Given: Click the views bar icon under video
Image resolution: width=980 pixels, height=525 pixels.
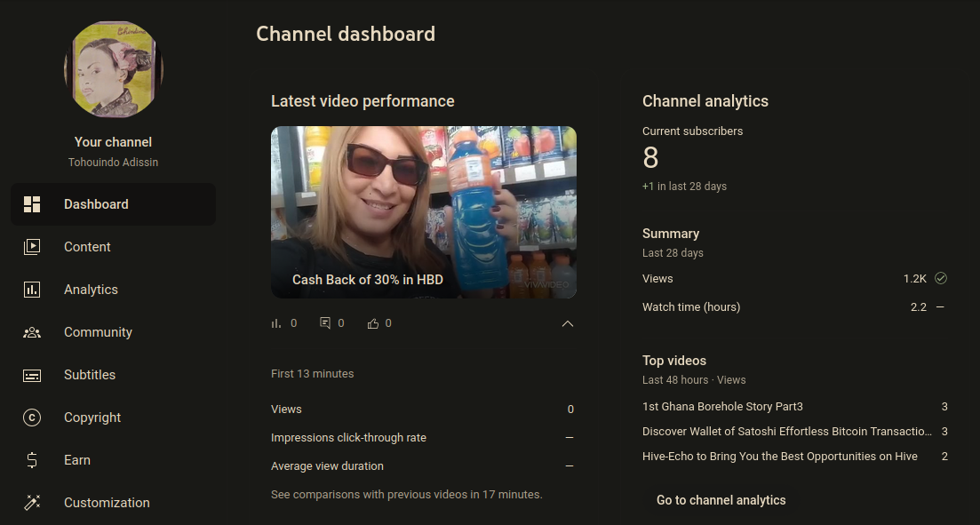Looking at the screenshot, I should tap(276, 323).
